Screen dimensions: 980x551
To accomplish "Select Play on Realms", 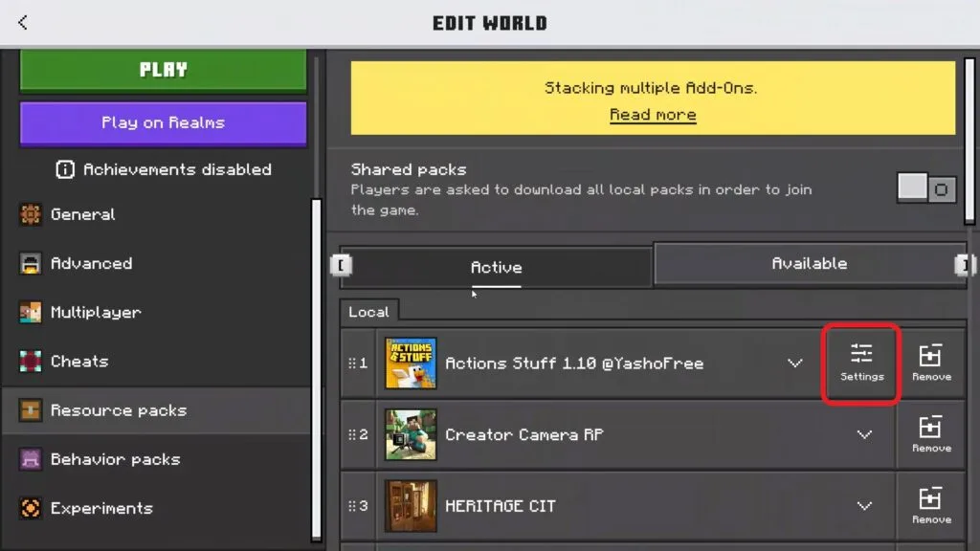I will click(163, 123).
